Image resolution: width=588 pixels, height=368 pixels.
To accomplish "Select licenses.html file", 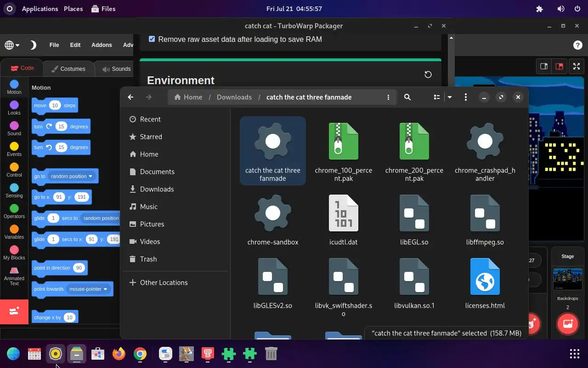I will point(485,283).
